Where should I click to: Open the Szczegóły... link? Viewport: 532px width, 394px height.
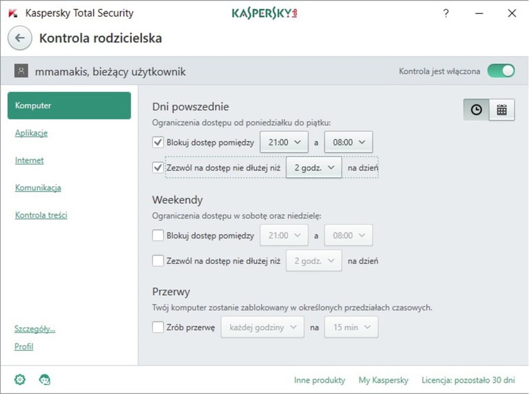pyautogui.click(x=35, y=328)
